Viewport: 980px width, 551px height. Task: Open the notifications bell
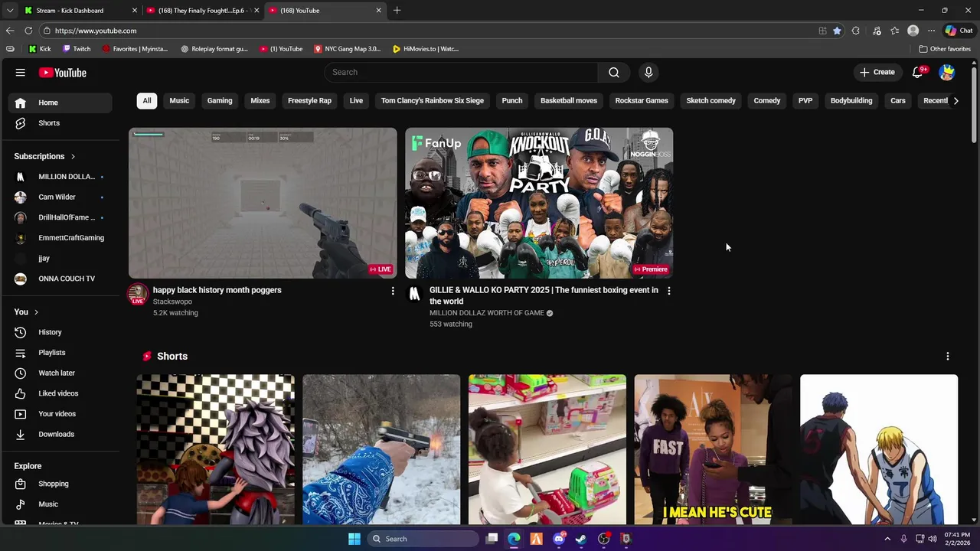point(917,72)
